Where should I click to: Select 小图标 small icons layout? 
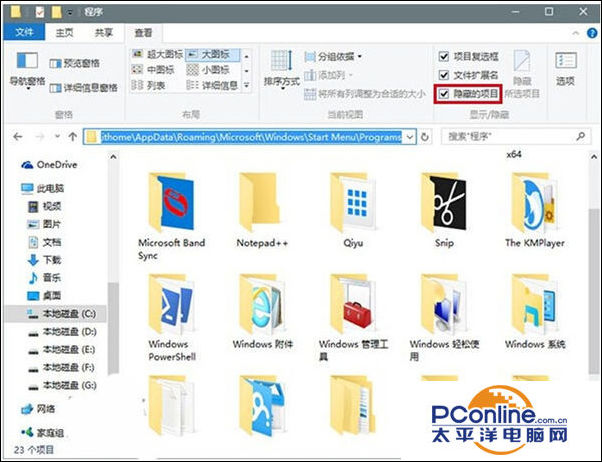[208, 70]
